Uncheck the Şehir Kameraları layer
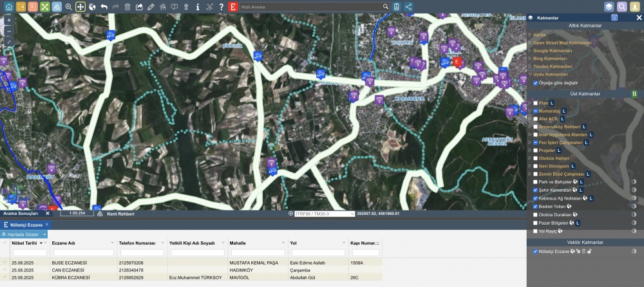The image size is (644, 287). [x=535, y=191]
